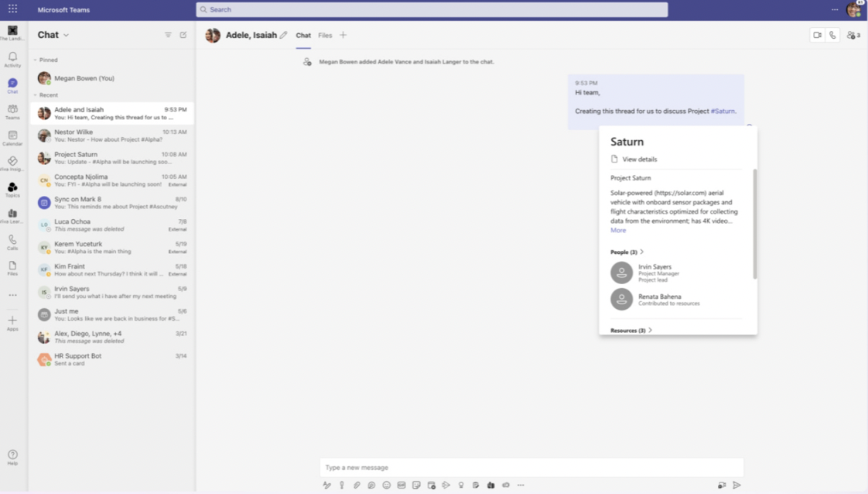
Task: Expand the Chat header dropdown chevron
Action: click(67, 35)
